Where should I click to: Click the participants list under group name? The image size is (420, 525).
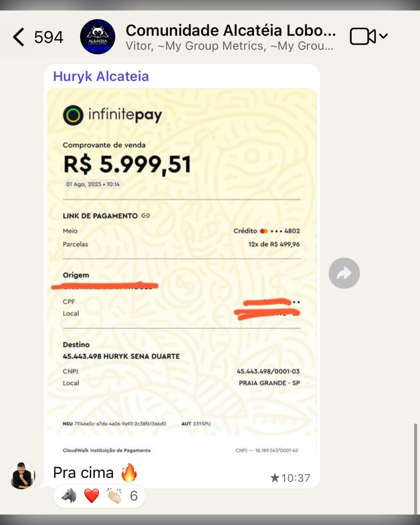pos(229,46)
